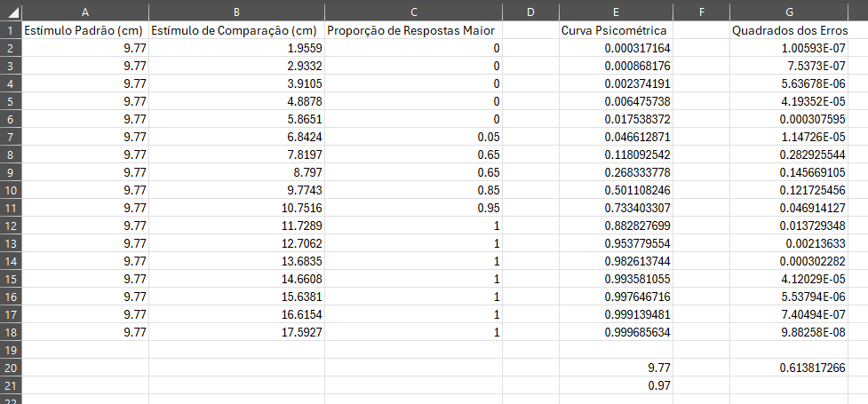This screenshot has width=868, height=404.
Task: Select cell with value 12.7062
Action: (x=236, y=243)
